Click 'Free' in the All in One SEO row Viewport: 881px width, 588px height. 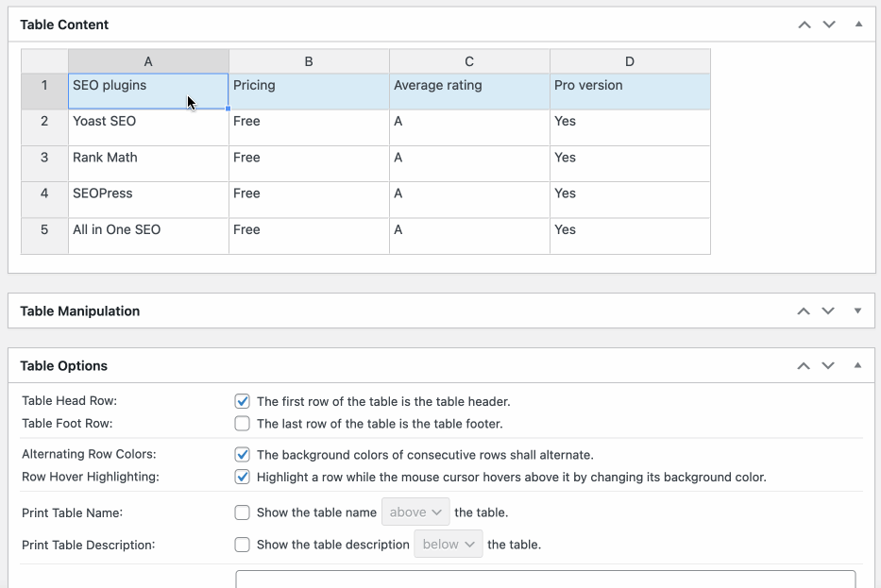[309, 236]
